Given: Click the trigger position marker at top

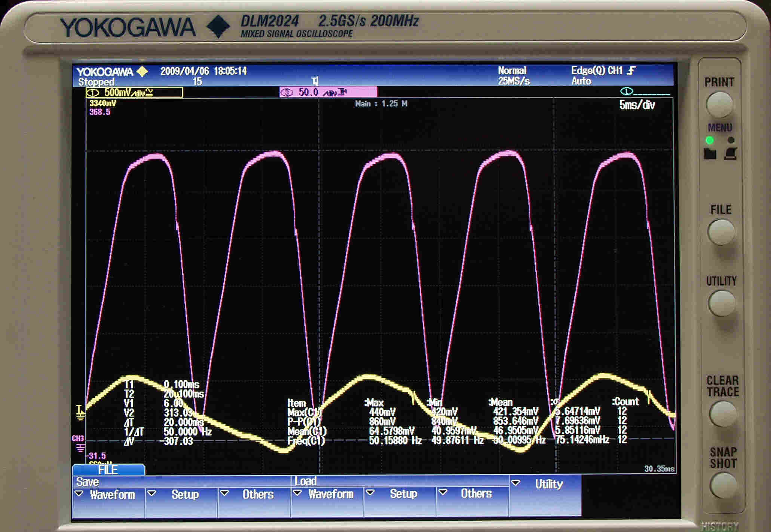Looking at the screenshot, I should 315,81.
